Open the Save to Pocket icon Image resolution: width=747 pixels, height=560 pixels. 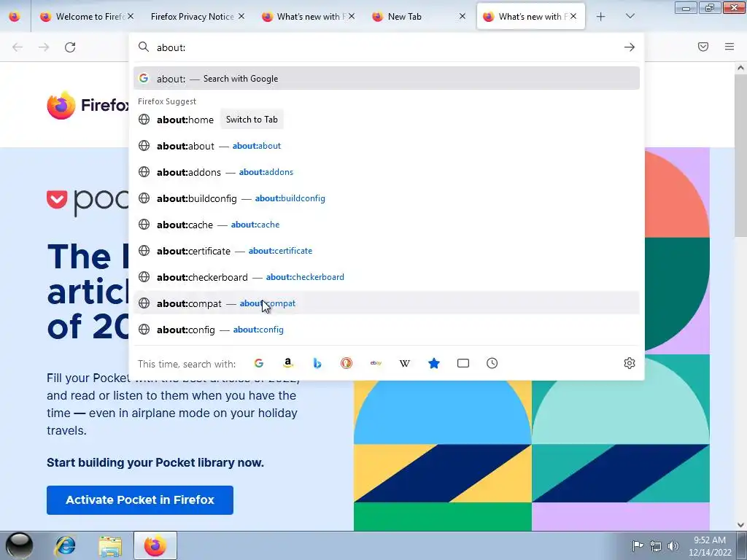click(703, 47)
